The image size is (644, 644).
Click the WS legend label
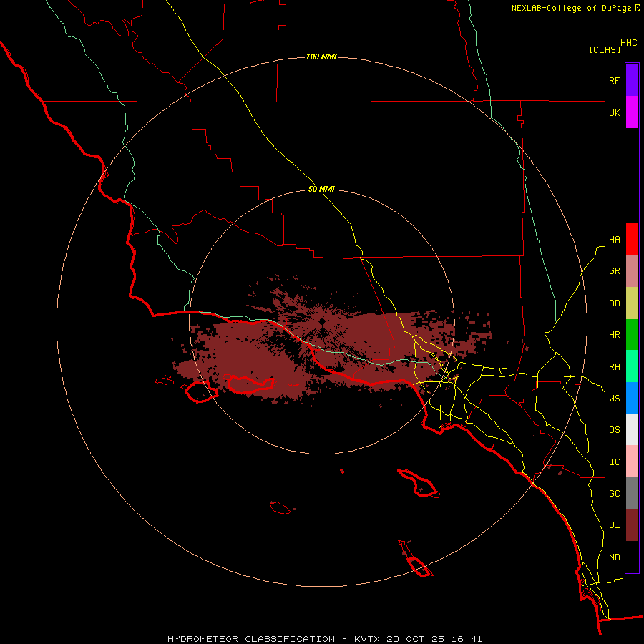pyautogui.click(x=615, y=399)
